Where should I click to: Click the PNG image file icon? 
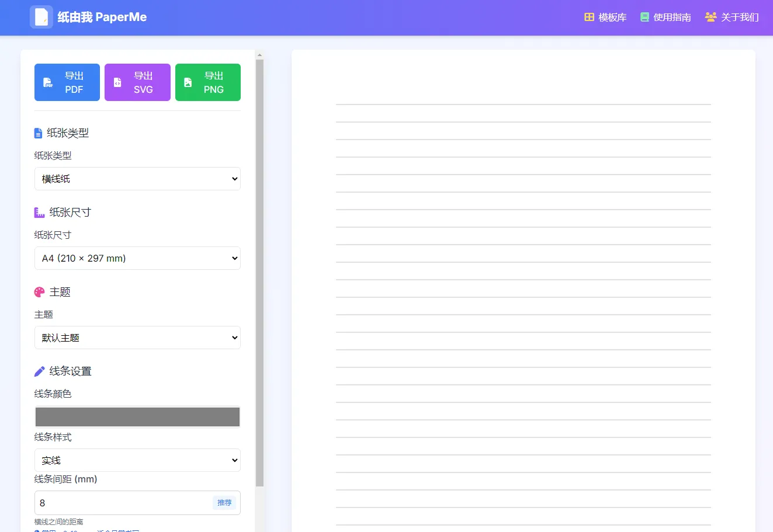coord(188,83)
